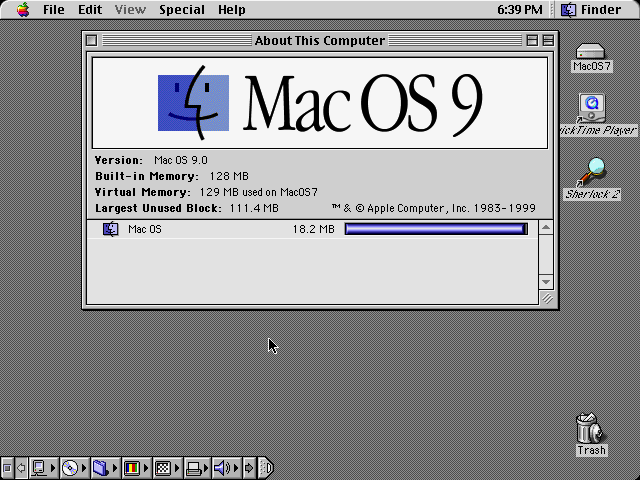Click the window resize grip
640x480 pixels.
pos(547,298)
